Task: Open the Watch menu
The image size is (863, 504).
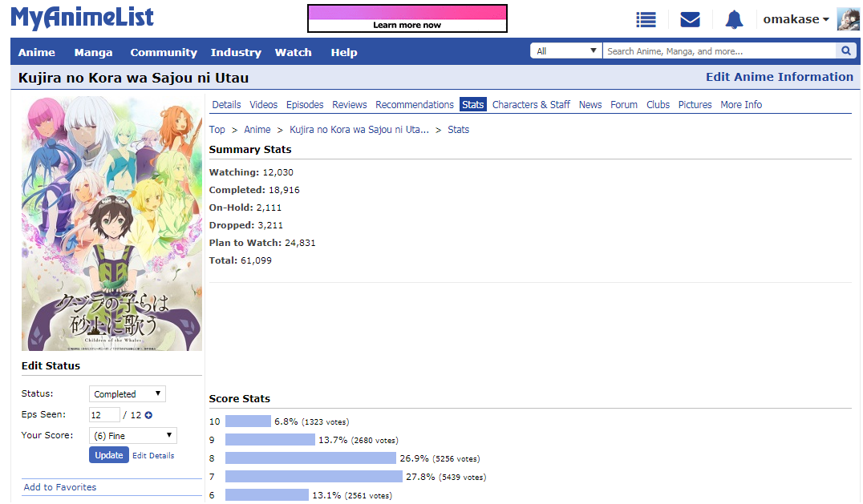Action: 293,52
